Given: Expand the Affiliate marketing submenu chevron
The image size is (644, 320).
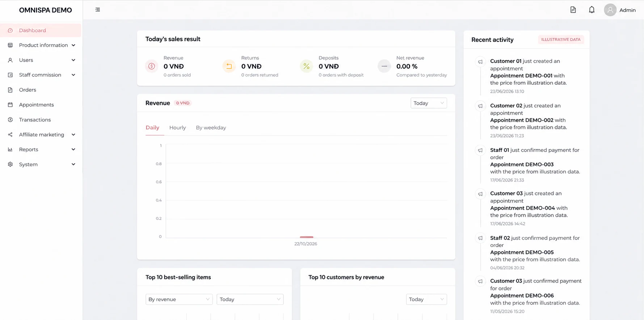Looking at the screenshot, I should pyautogui.click(x=73, y=135).
